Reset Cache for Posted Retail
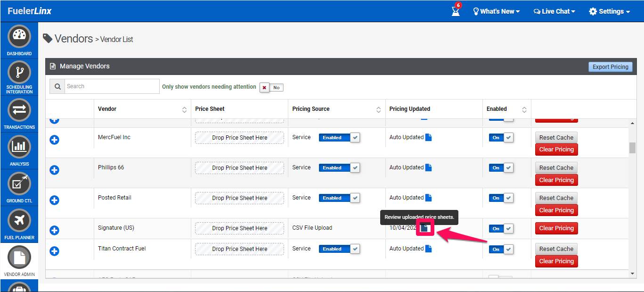644x292 pixels. point(556,198)
